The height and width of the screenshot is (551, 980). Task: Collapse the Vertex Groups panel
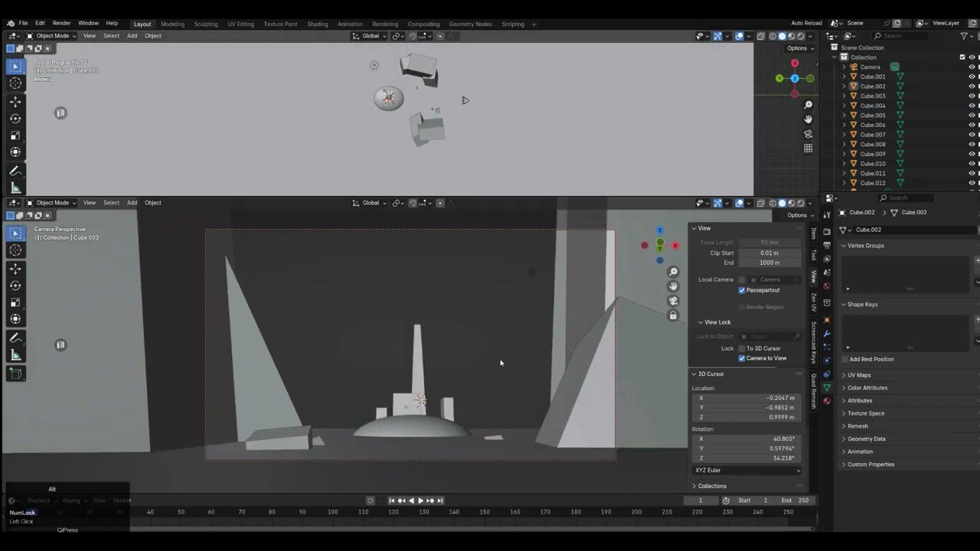(865, 246)
